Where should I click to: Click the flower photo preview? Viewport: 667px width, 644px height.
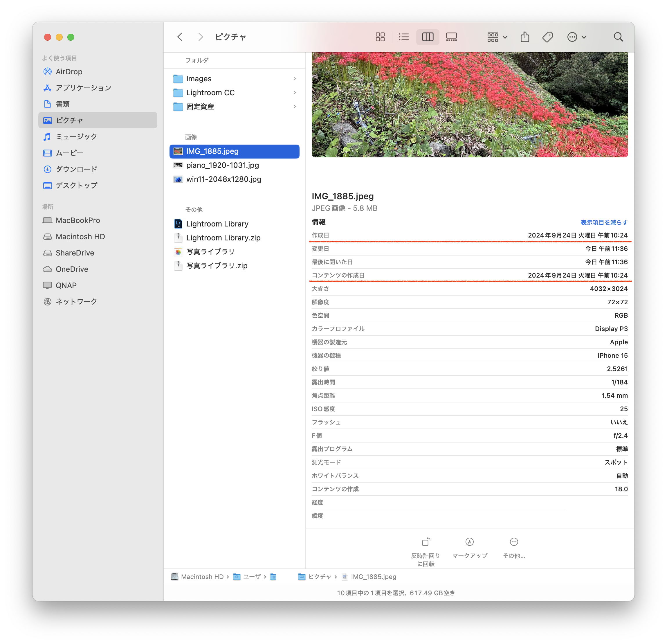(469, 105)
